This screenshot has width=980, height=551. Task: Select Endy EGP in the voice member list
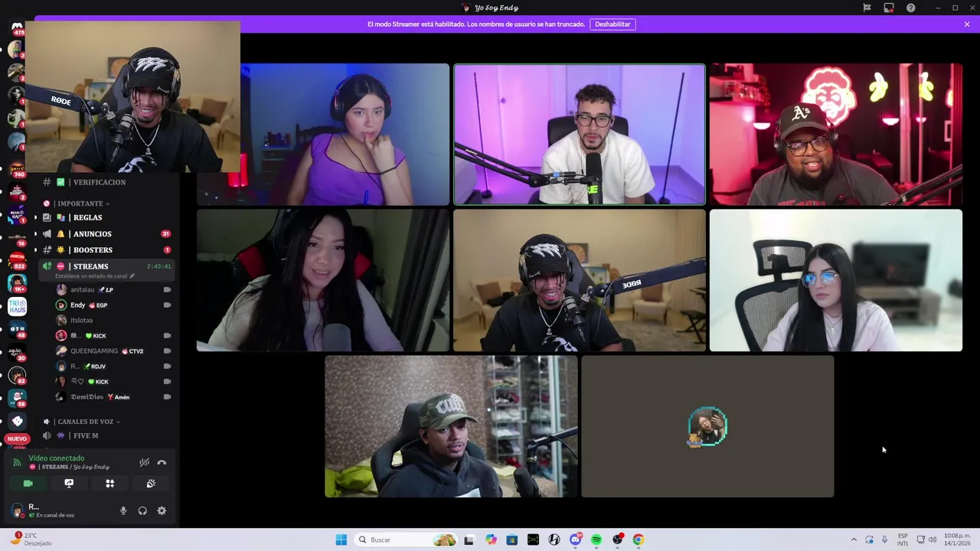114,305
